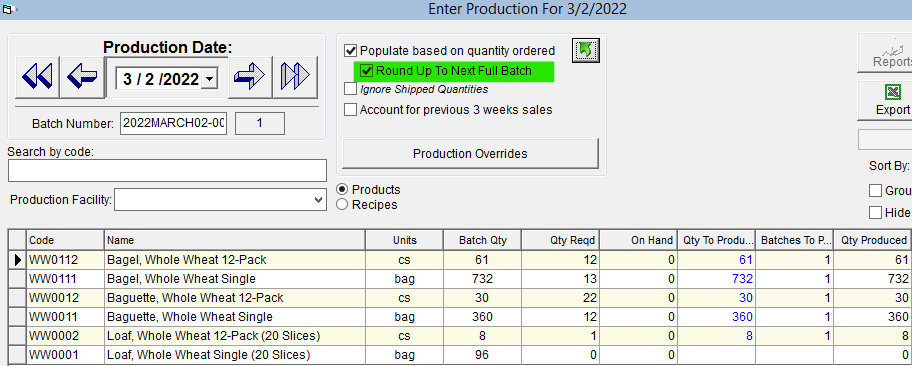Select row marker for WW0112
Screen dimensions: 912x366
pyautogui.click(x=17, y=260)
